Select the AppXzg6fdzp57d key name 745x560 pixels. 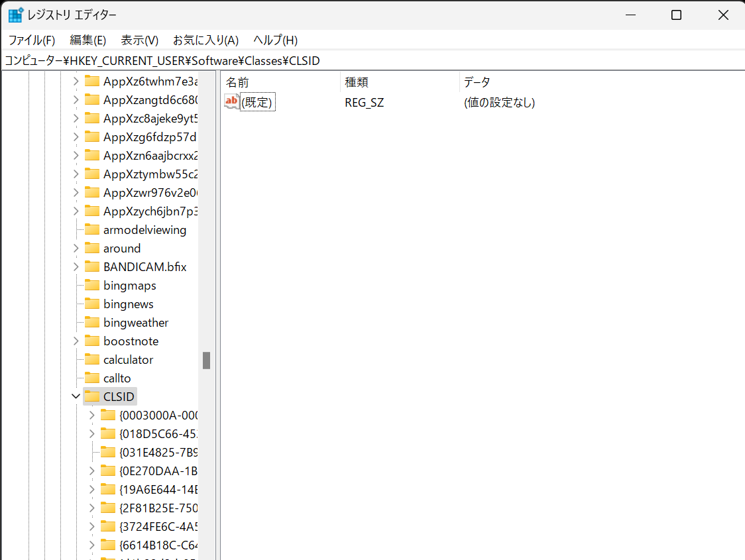tap(150, 137)
